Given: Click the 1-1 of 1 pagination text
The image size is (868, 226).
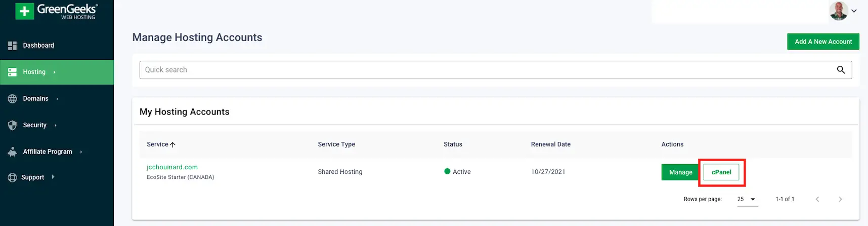Looking at the screenshot, I should (x=785, y=199).
